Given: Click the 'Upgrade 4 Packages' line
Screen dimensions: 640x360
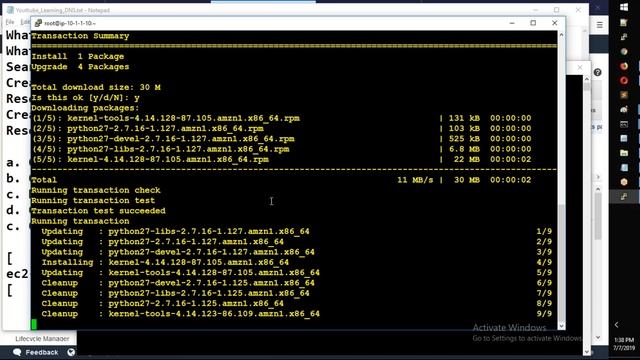Looking at the screenshot, I should pos(80,67).
